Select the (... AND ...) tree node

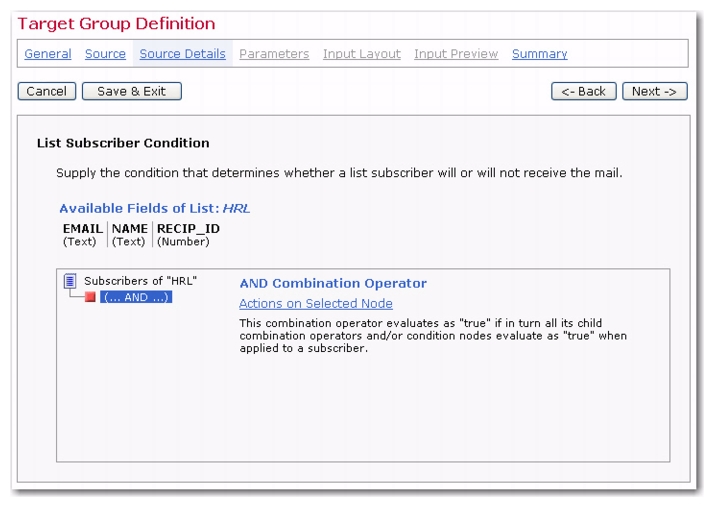(136, 297)
